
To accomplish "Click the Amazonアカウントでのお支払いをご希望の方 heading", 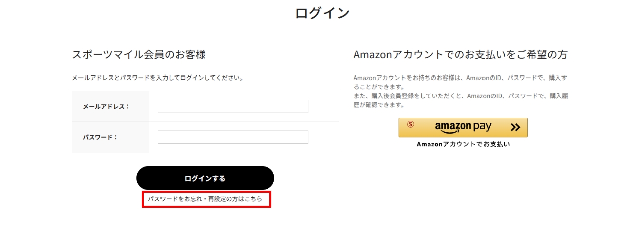I will coord(463,55).
